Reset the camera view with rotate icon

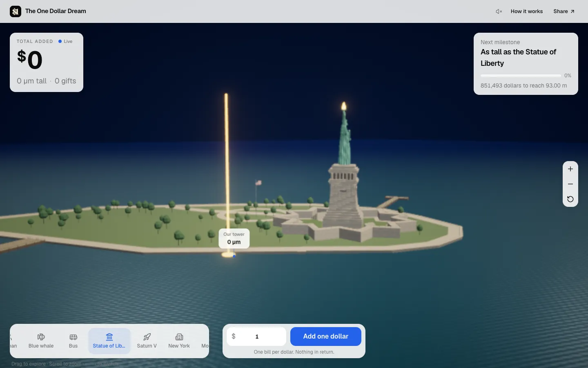(x=570, y=199)
